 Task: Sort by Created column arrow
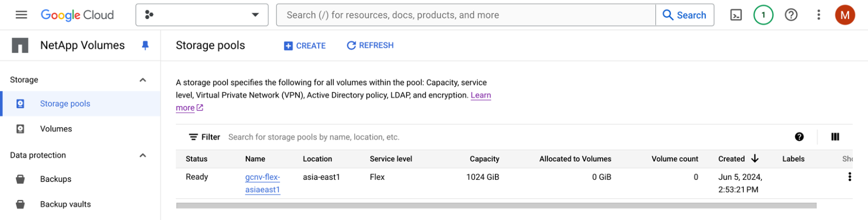click(755, 159)
